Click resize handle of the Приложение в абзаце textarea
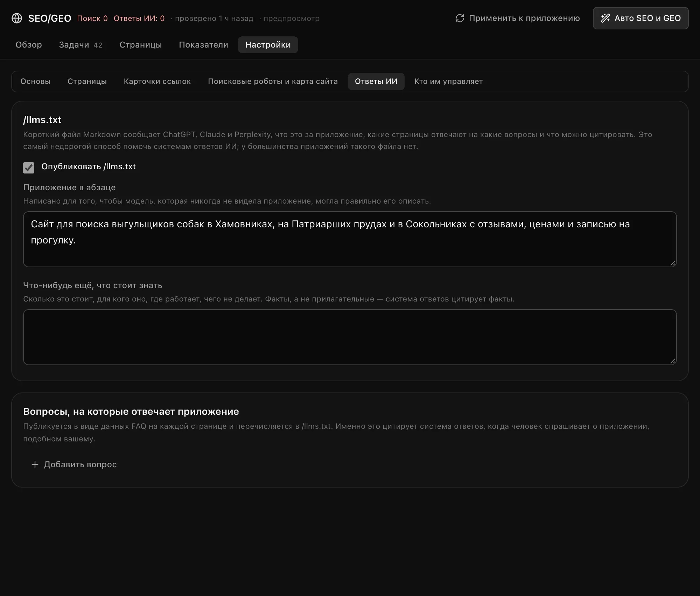Image resolution: width=700 pixels, height=596 pixels. point(672,263)
